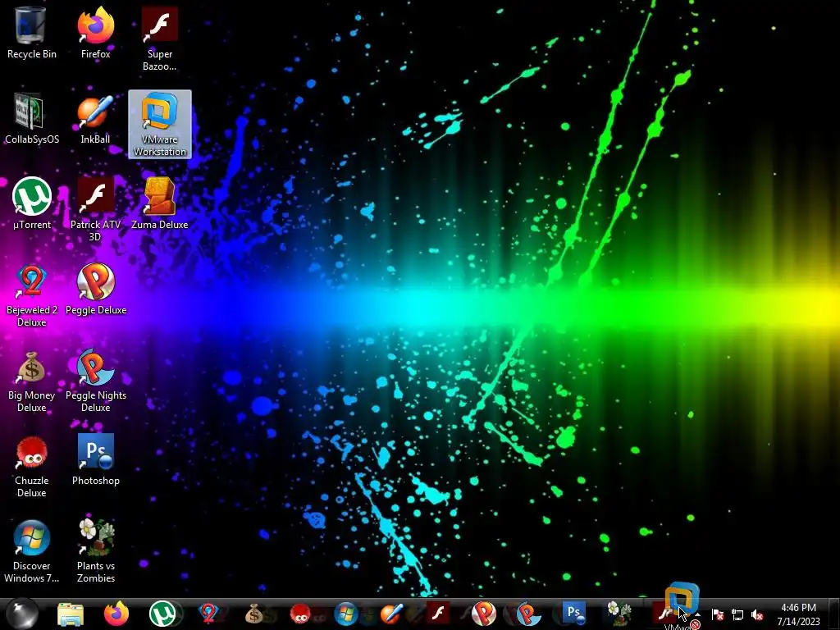This screenshot has height=630, width=840.
Task: Launch Peggle Nights from the taskbar
Action: tap(529, 614)
